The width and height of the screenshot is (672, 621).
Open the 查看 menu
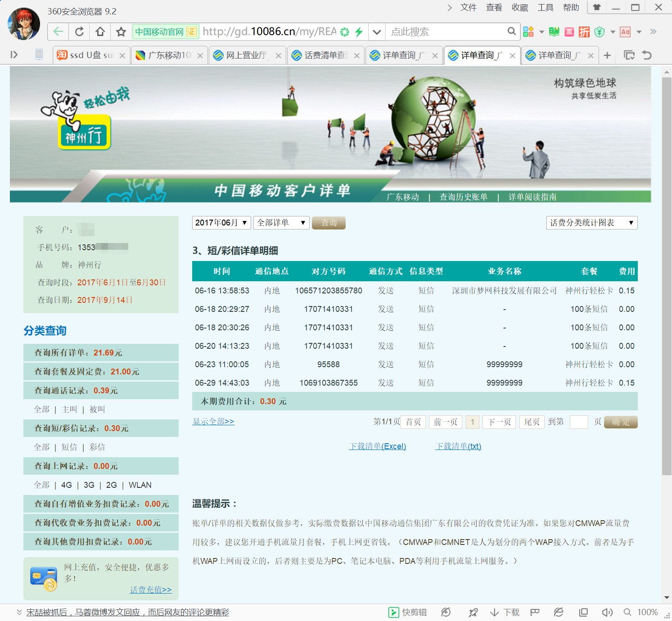494,8
